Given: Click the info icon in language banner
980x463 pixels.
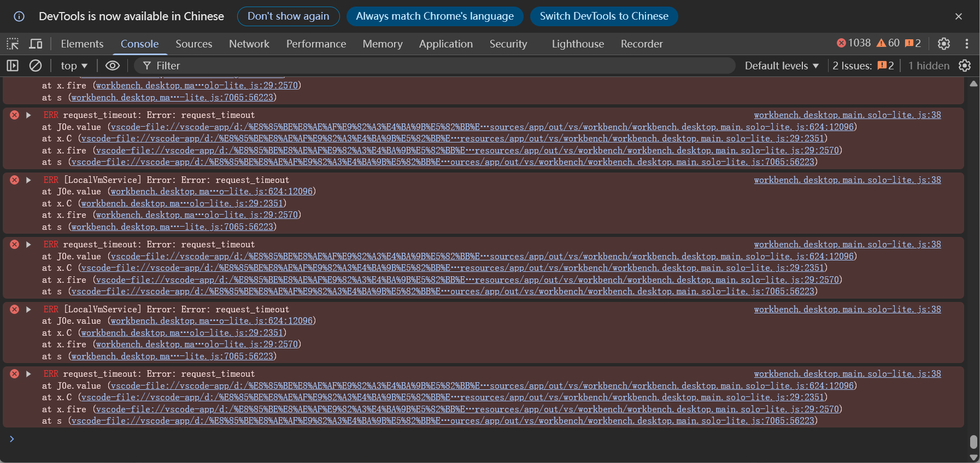Looking at the screenshot, I should click(x=19, y=16).
